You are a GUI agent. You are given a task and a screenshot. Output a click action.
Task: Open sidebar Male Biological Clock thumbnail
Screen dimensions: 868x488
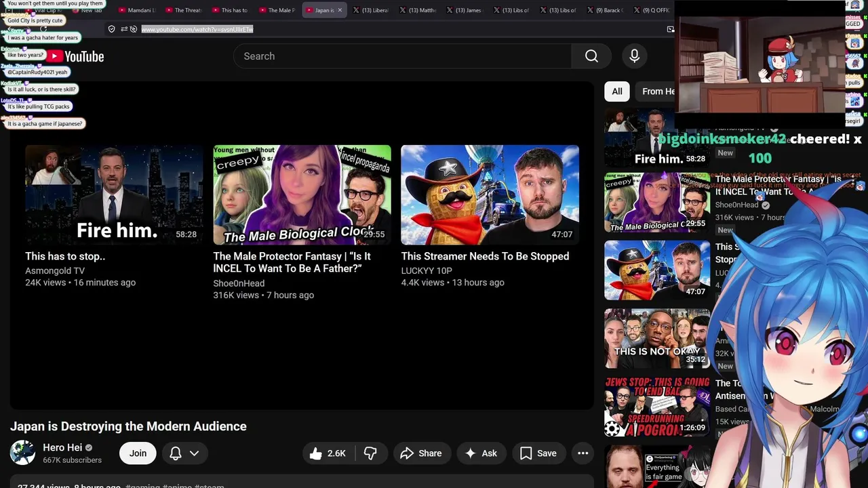pyautogui.click(x=657, y=203)
